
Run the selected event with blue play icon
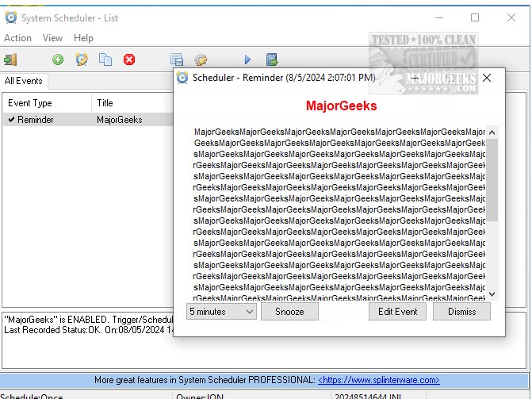[x=247, y=59]
